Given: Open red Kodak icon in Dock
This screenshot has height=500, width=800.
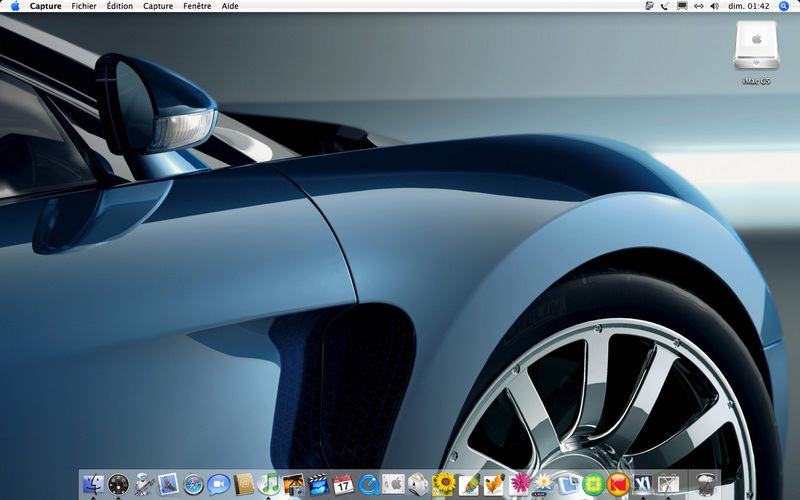Looking at the screenshot, I should click(618, 484).
